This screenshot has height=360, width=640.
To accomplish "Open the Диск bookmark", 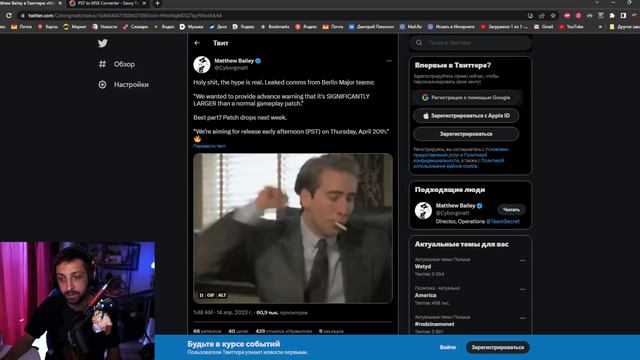I will [218, 27].
